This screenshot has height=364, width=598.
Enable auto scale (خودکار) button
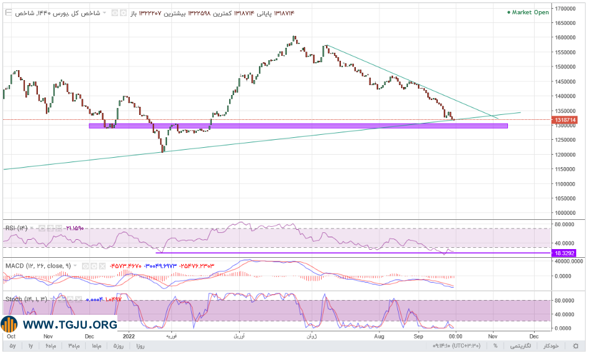551,346
